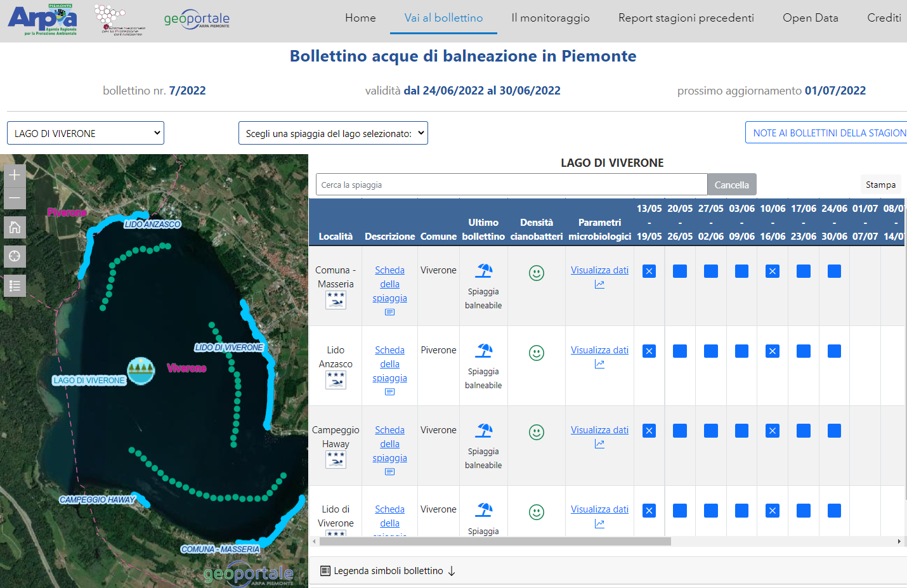
Task: Click the Parametri microbiologici column header
Action: (599, 230)
